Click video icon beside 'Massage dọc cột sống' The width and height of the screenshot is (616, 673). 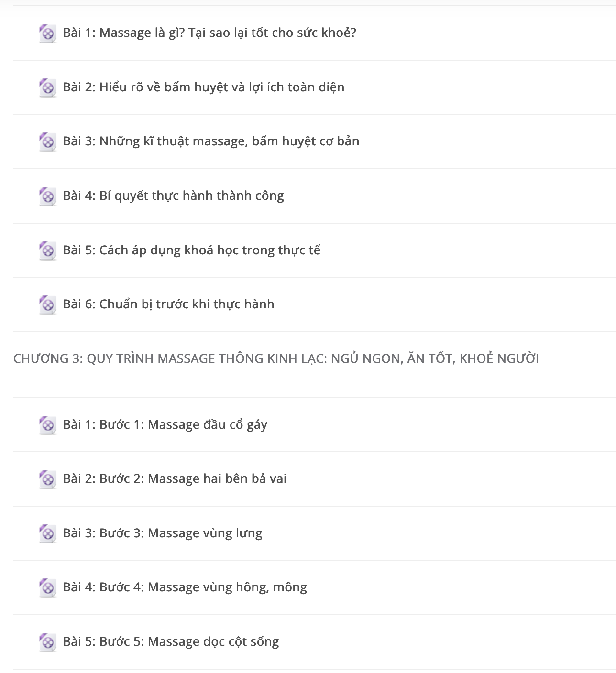47,642
